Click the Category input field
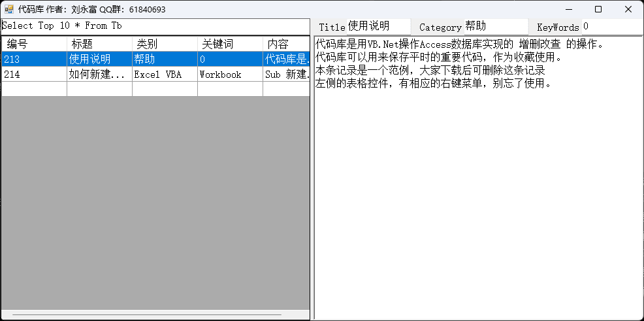This screenshot has height=321, width=644. pyautogui.click(x=496, y=27)
